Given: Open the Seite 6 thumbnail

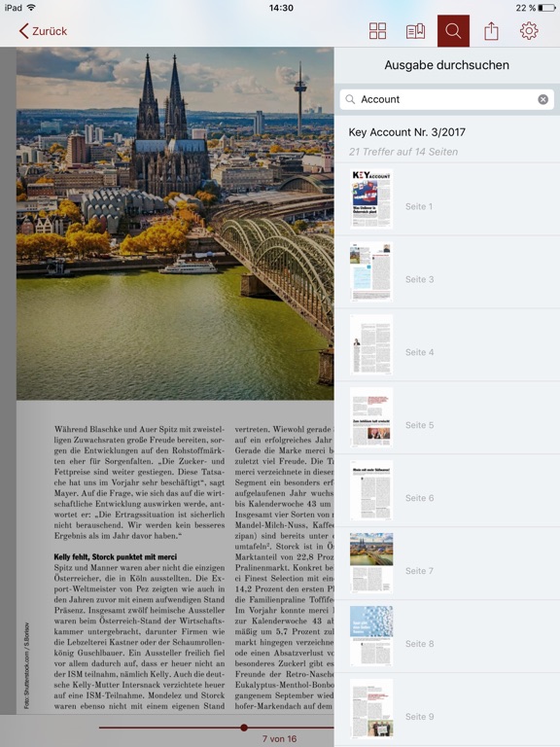Looking at the screenshot, I should pyautogui.click(x=371, y=490).
